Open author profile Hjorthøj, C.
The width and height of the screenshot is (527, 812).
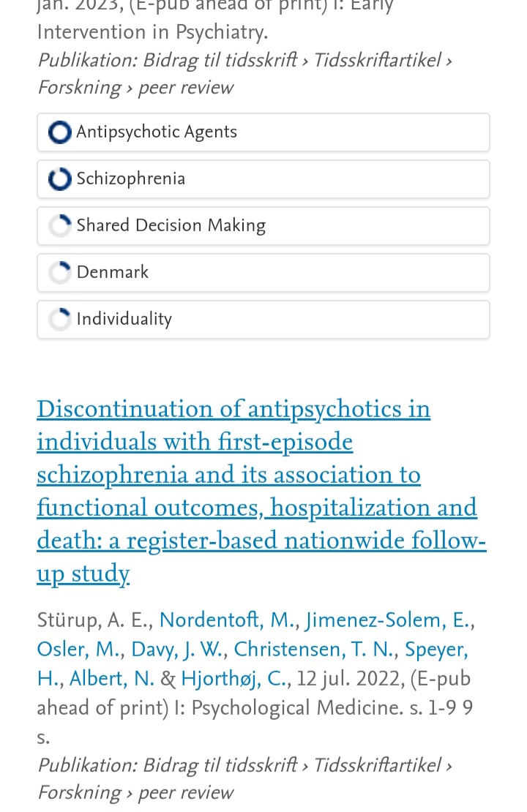click(x=233, y=678)
